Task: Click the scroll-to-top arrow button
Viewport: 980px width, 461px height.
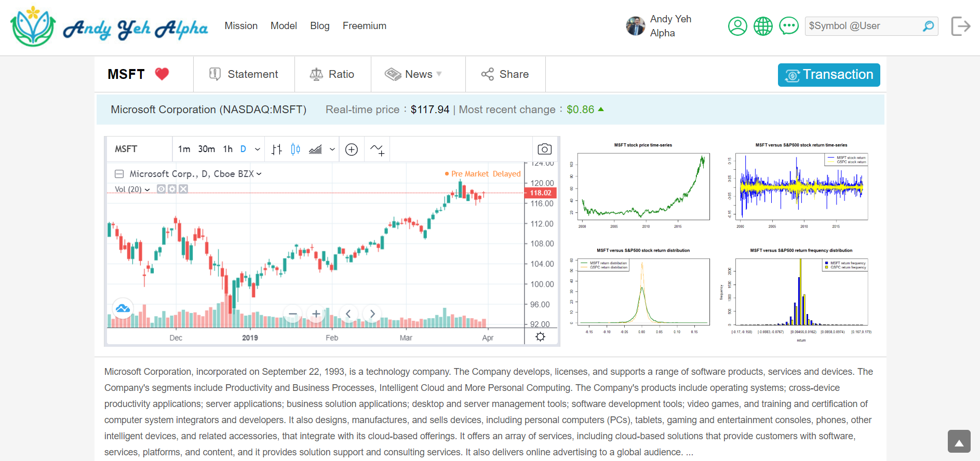Action: [x=959, y=441]
